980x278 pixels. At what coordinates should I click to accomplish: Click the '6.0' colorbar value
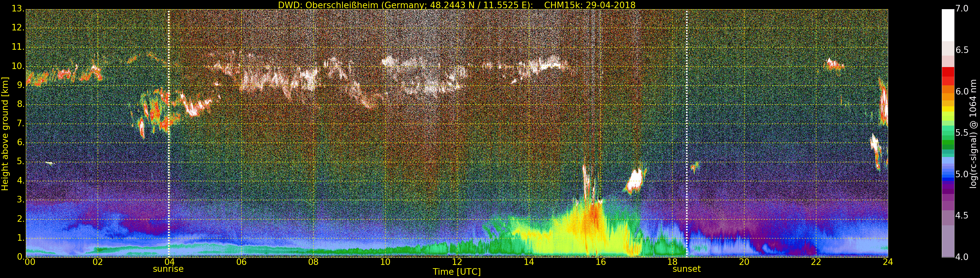962,91
